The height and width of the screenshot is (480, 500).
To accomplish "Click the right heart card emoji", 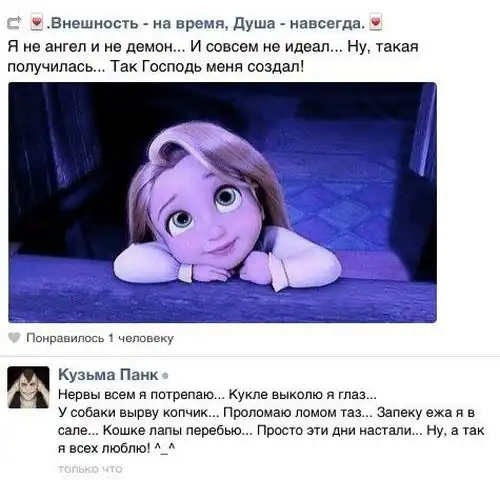I will (x=376, y=23).
